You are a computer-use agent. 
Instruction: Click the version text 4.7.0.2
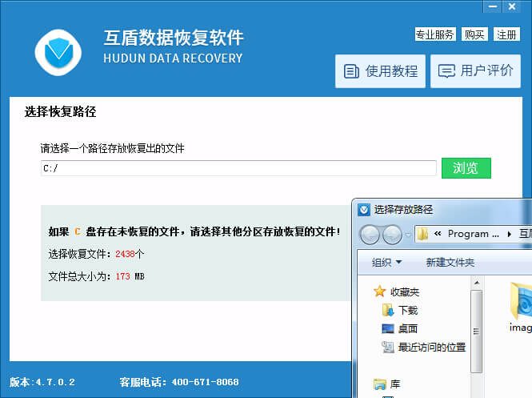55,382
